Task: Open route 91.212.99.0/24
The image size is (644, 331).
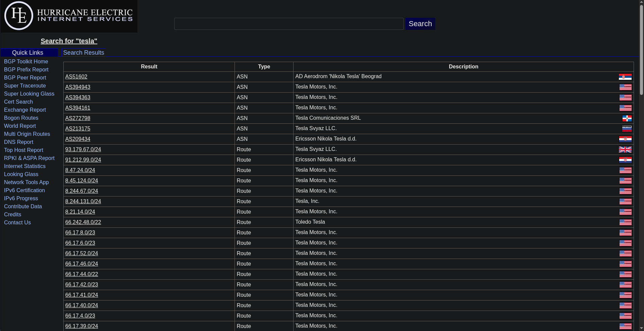Action: (x=83, y=160)
